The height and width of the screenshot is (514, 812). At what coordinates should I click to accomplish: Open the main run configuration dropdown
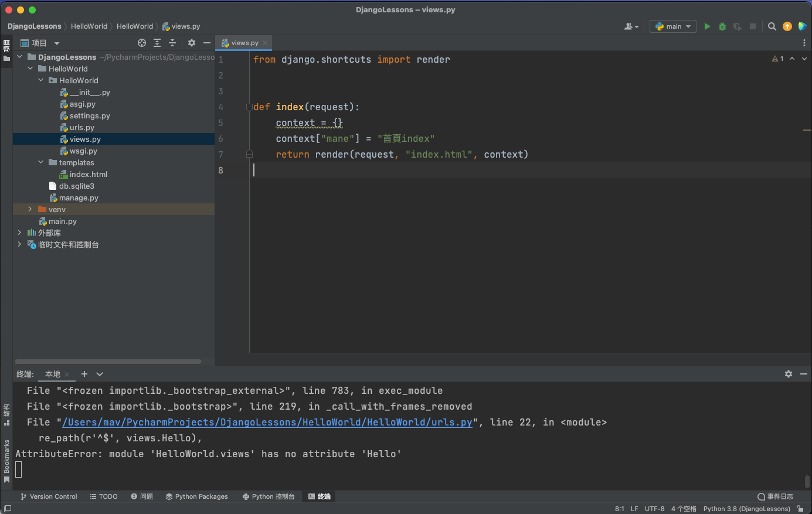[x=673, y=26]
